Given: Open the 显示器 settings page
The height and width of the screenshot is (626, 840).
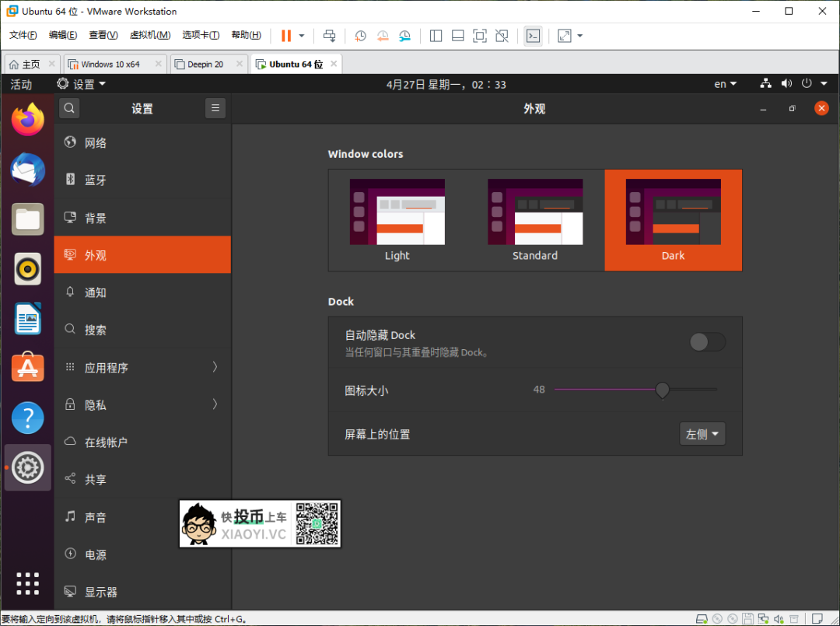Looking at the screenshot, I should click(x=142, y=592).
